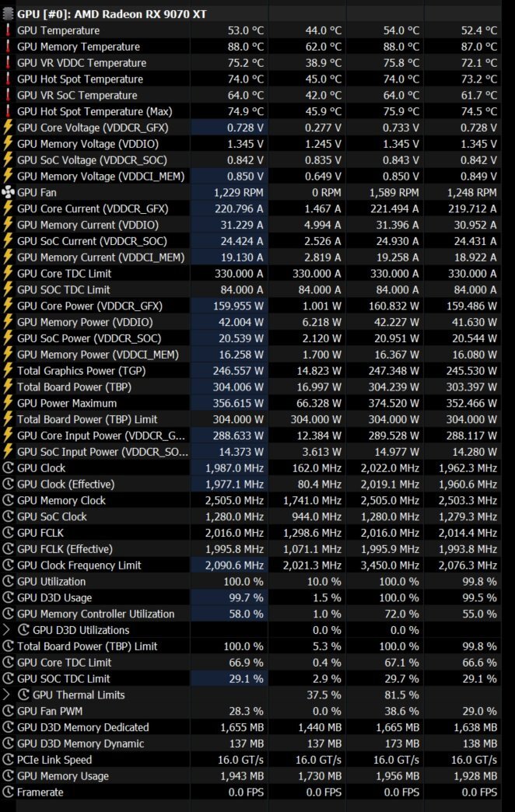The height and width of the screenshot is (812, 515).
Task: Click the GPU Memory Controller Utilization value 58.0 %
Action: pos(246,614)
